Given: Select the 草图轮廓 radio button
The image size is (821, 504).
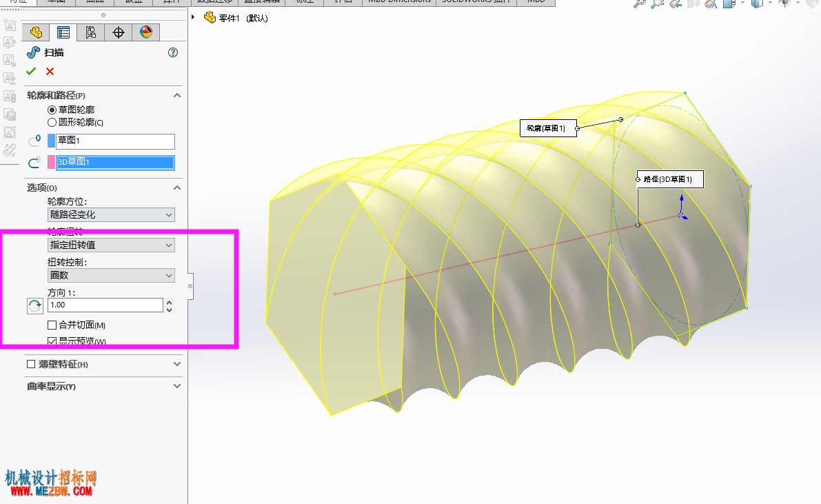Looking at the screenshot, I should [52, 110].
